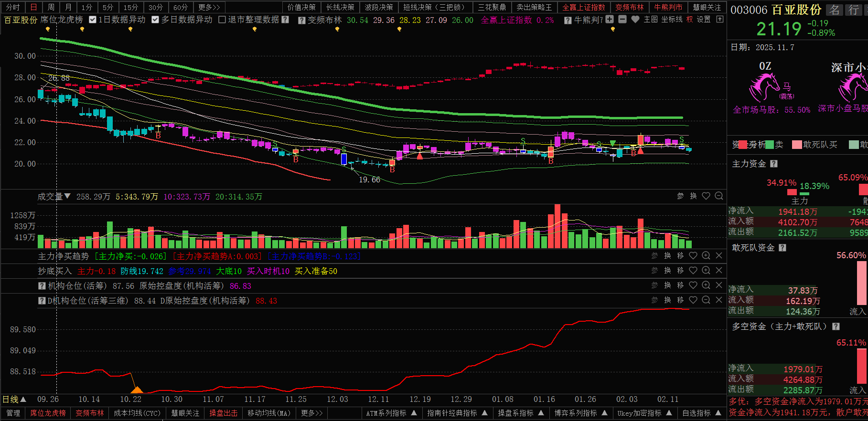The height and width of the screenshot is (421, 868).
Task: Click the 主图 label in indicator bar
Action: (x=651, y=20)
